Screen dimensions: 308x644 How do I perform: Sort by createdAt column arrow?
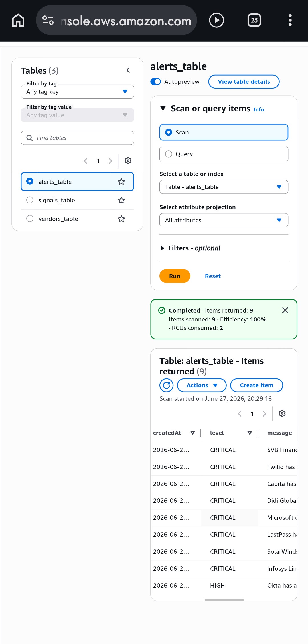point(193,433)
